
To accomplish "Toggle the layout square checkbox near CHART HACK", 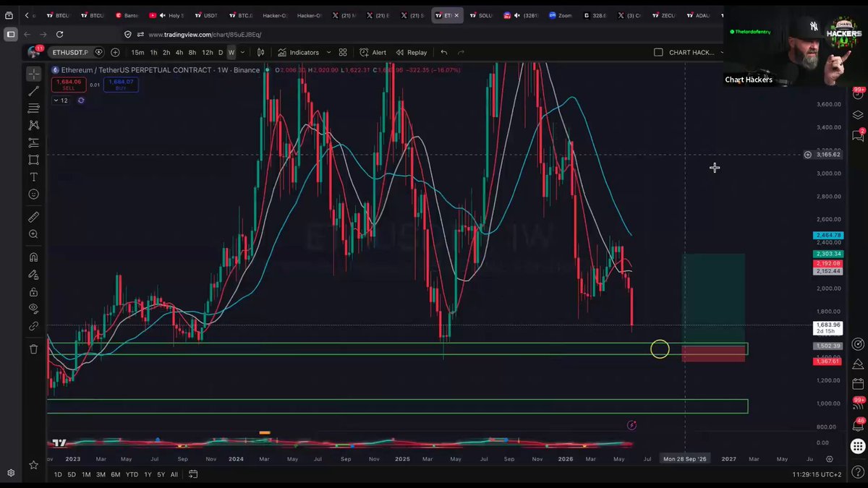I will pyautogui.click(x=658, y=52).
